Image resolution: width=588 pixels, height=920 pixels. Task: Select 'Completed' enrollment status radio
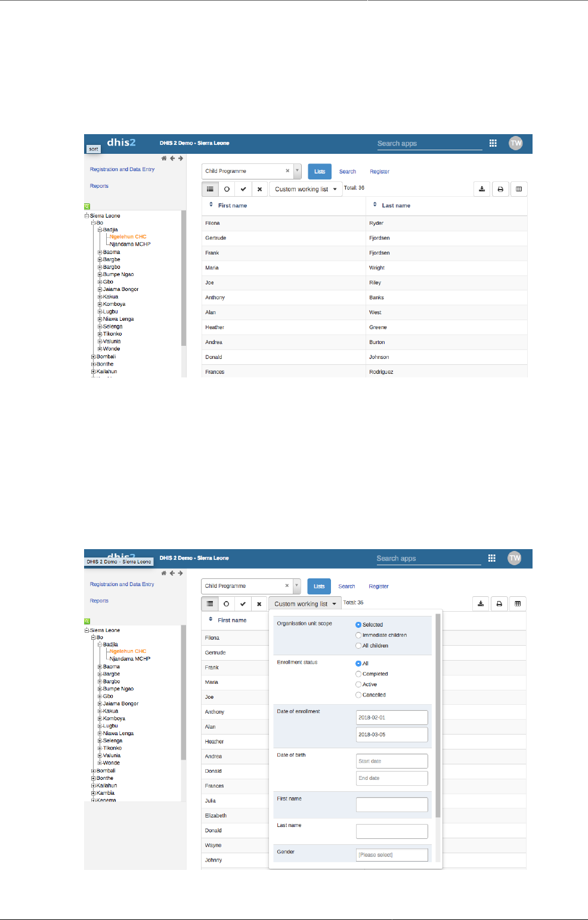358,674
